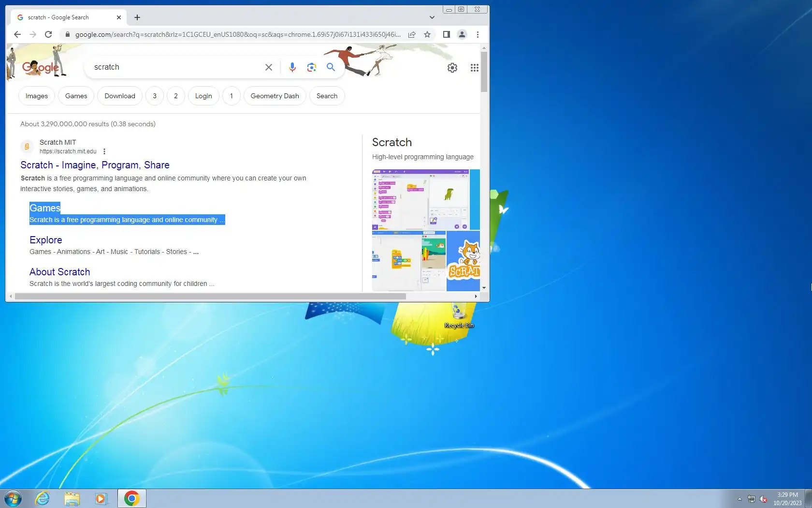The width and height of the screenshot is (812, 508).
Task: Open the About Scratch sitelink
Action: 60,272
